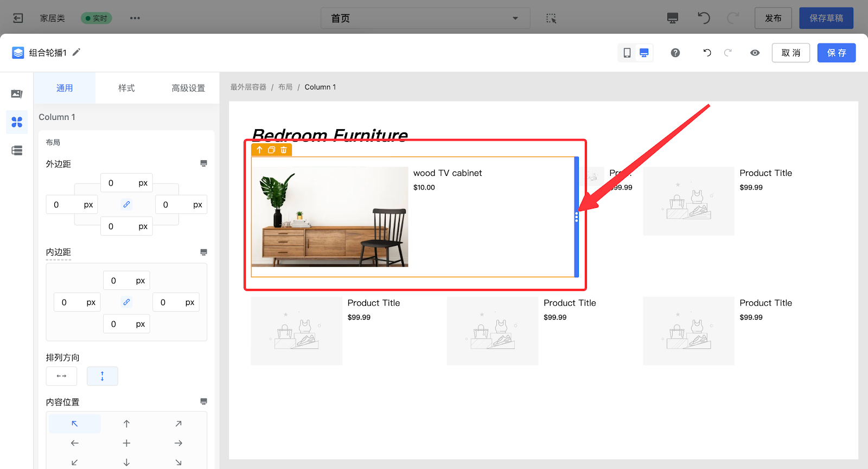The width and height of the screenshot is (868, 469).
Task: Duplicate selected column with copy icon
Action: tap(271, 150)
